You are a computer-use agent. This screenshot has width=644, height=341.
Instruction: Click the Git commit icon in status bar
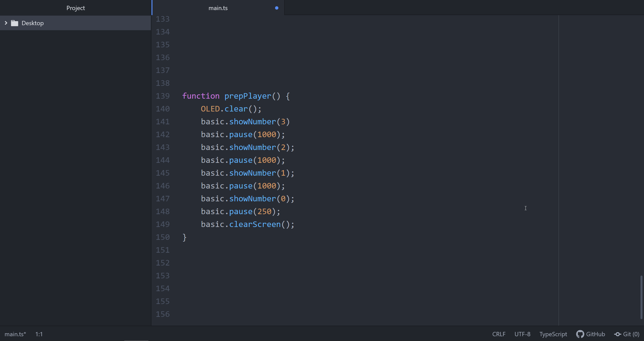point(618,334)
